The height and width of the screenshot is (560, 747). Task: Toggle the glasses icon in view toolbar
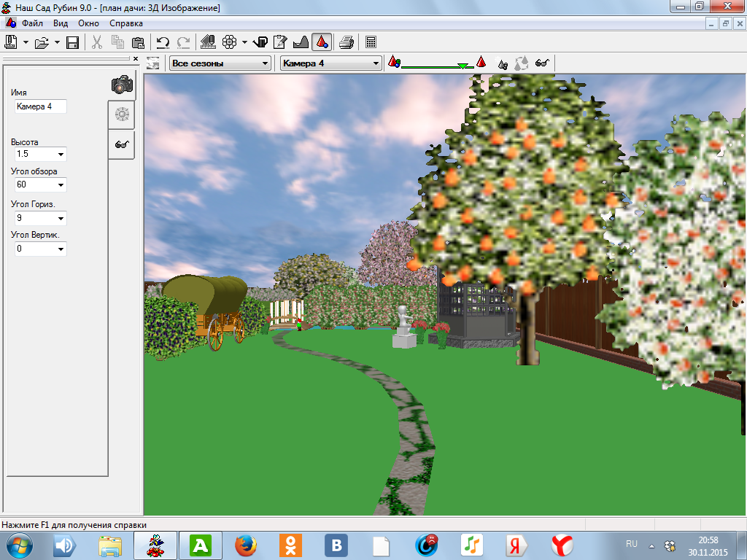point(542,63)
